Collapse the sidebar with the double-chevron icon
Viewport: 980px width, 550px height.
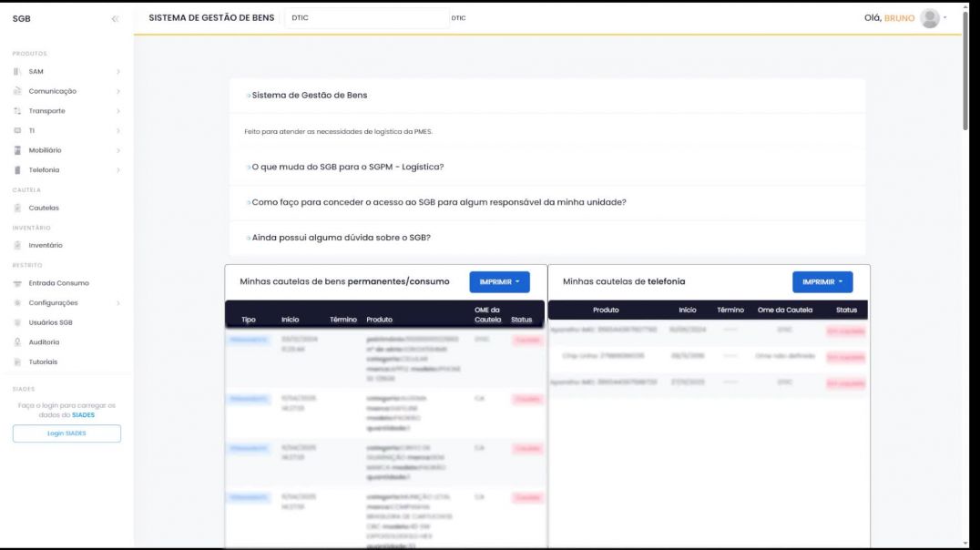(x=115, y=18)
